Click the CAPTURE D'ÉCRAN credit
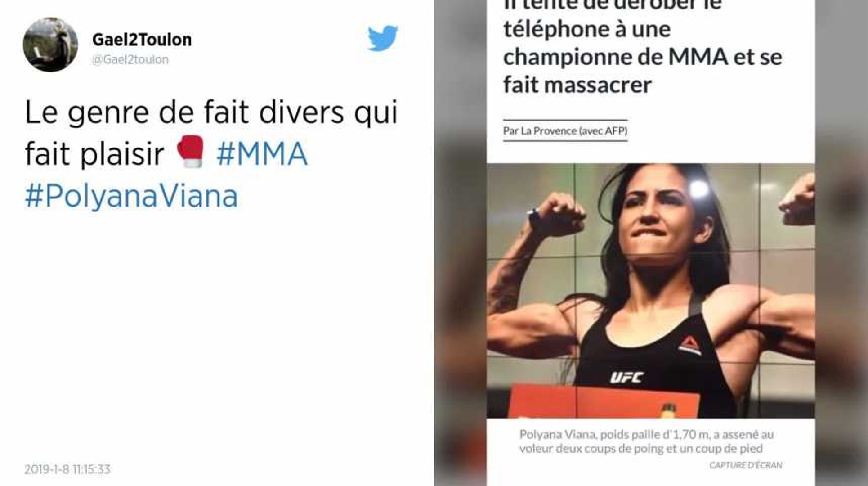Image resolution: width=868 pixels, height=486 pixels. click(x=746, y=465)
